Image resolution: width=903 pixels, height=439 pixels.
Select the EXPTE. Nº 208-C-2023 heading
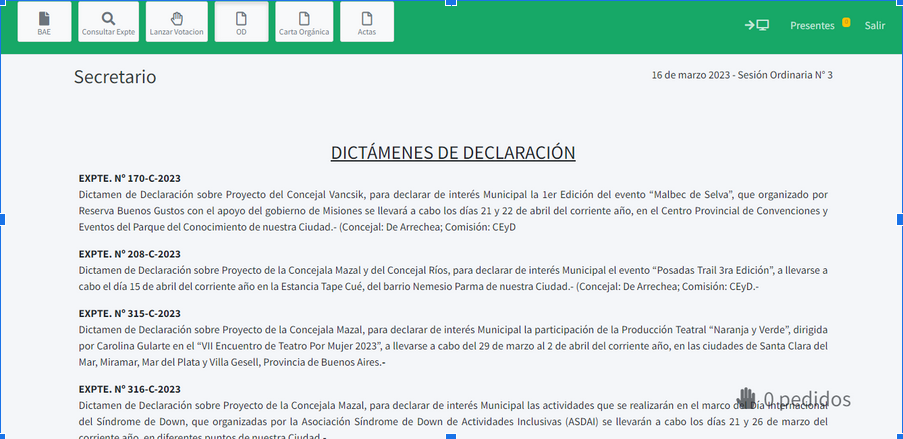tap(130, 254)
